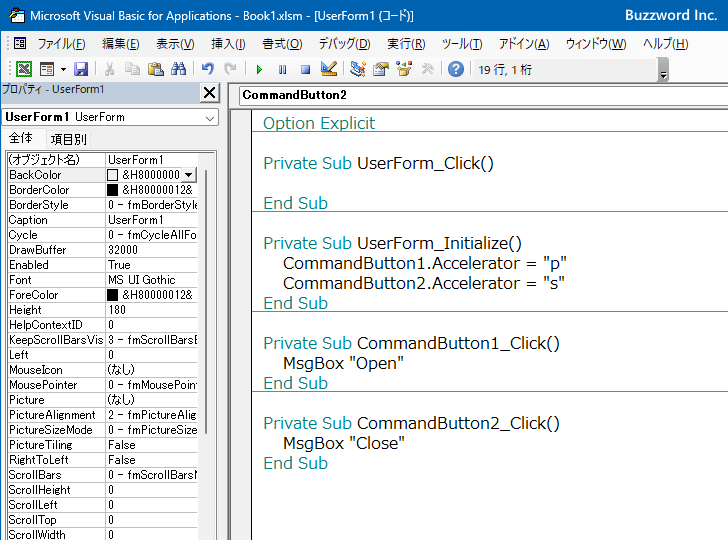Open the 表示(V) menu
Viewport: 728px width, 540px height.
(175, 44)
